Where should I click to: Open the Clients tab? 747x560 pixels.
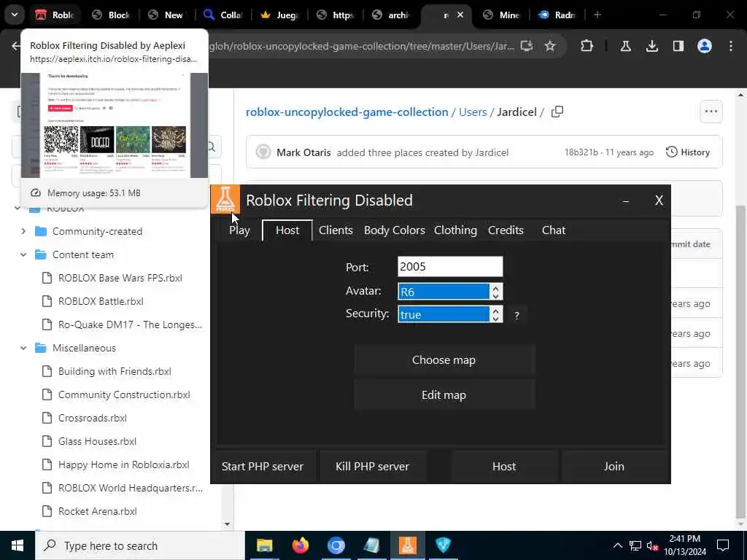click(336, 230)
